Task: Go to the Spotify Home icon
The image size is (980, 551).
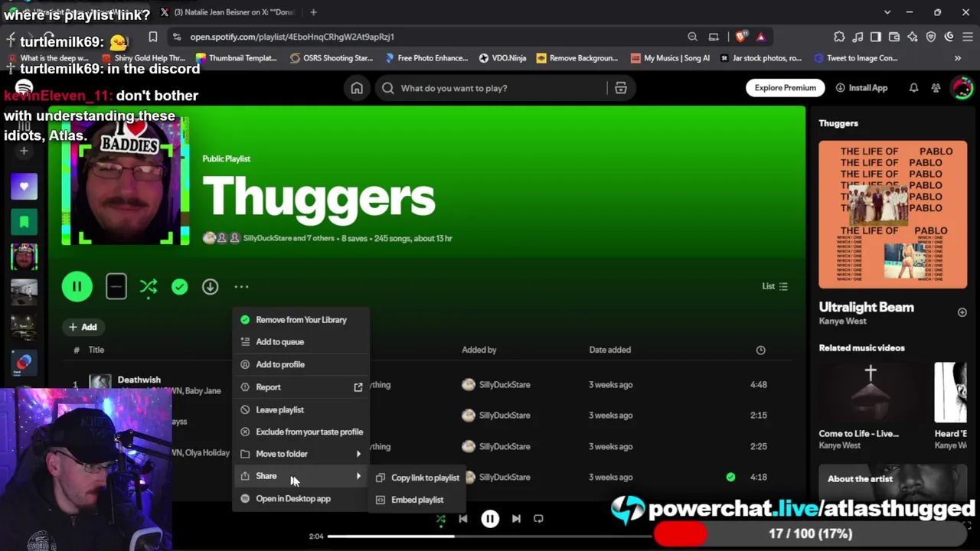Action: [x=357, y=88]
